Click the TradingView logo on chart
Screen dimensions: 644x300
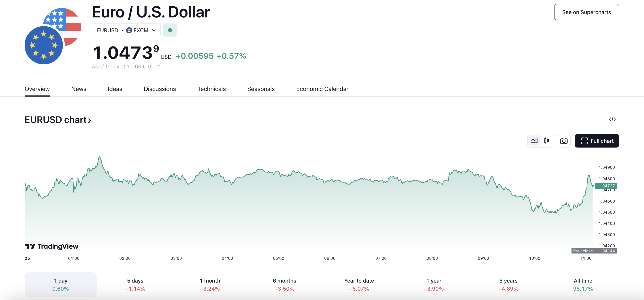pyautogui.click(x=52, y=246)
